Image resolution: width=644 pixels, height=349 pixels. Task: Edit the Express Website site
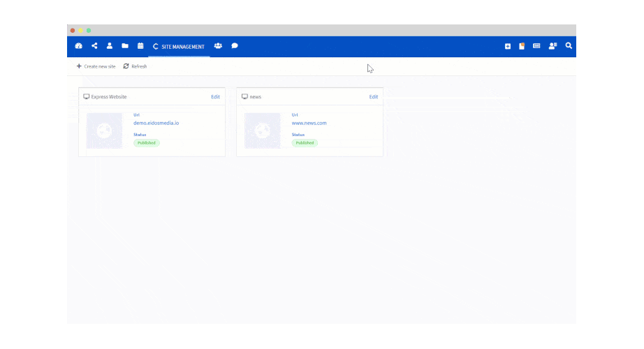[215, 97]
